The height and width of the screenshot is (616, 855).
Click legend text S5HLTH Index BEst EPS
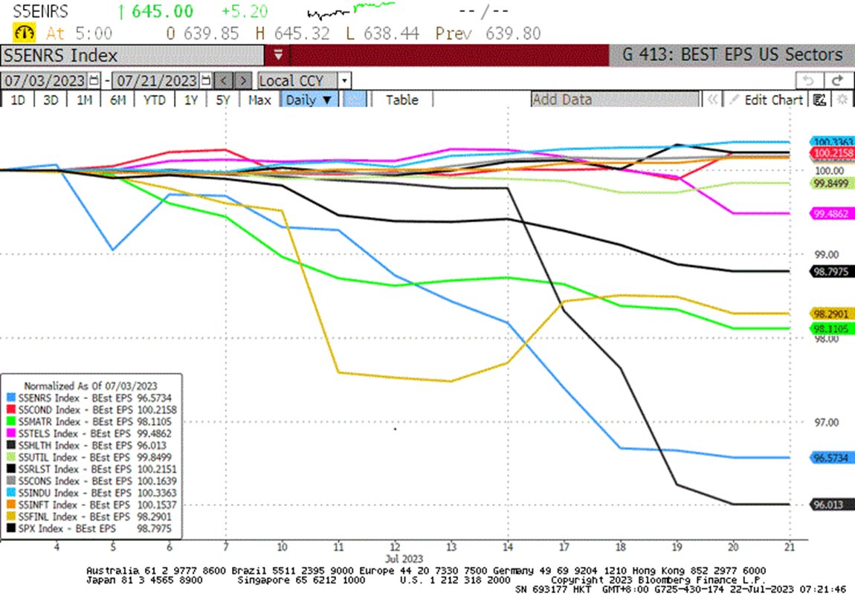(75, 445)
